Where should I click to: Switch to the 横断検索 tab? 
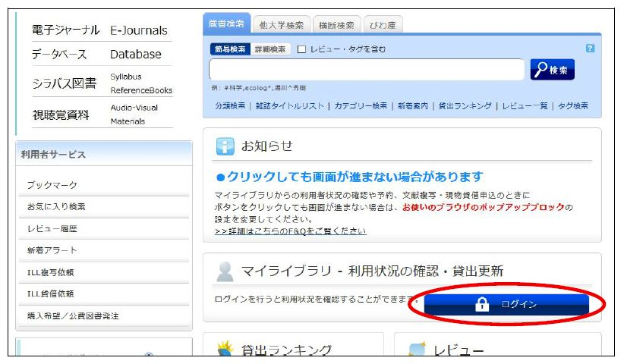click(336, 25)
